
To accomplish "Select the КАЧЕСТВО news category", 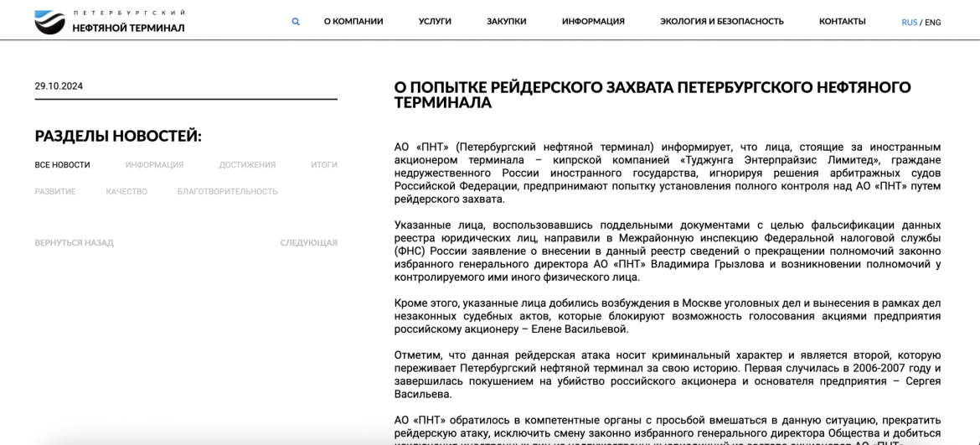I will 126,192.
